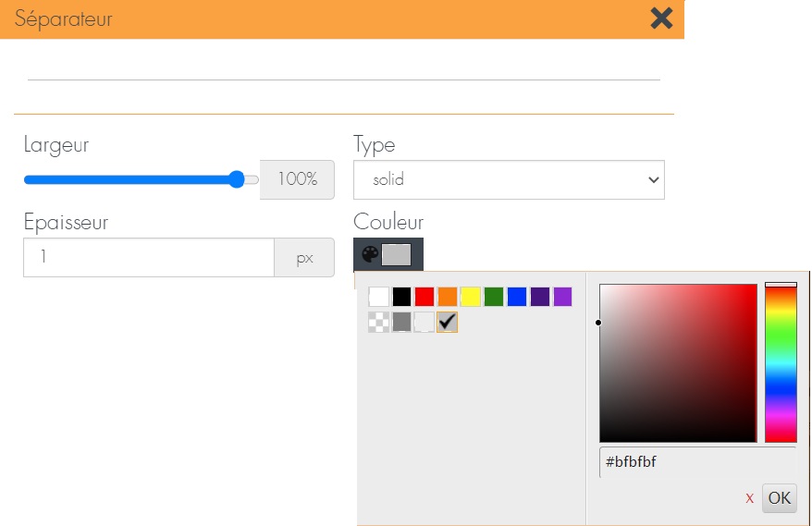Viewport: 812px width, 526px height.
Task: Close the Séparateur dialog
Action: [x=661, y=18]
